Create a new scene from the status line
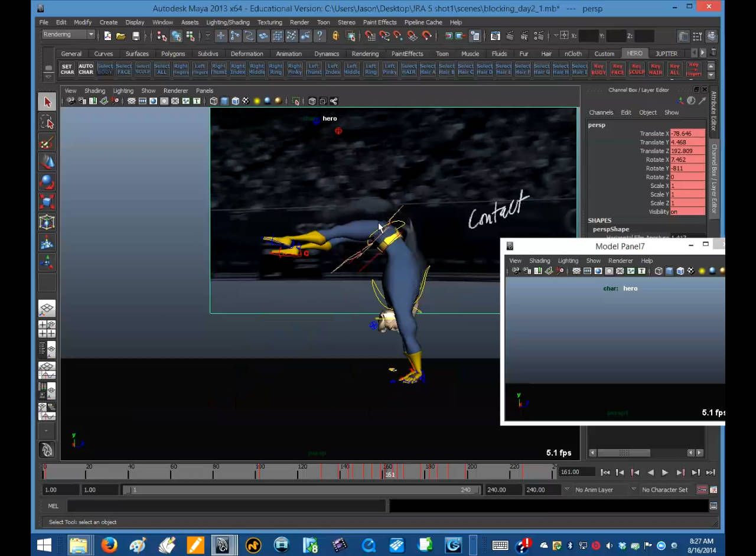The width and height of the screenshot is (756, 556). click(107, 36)
